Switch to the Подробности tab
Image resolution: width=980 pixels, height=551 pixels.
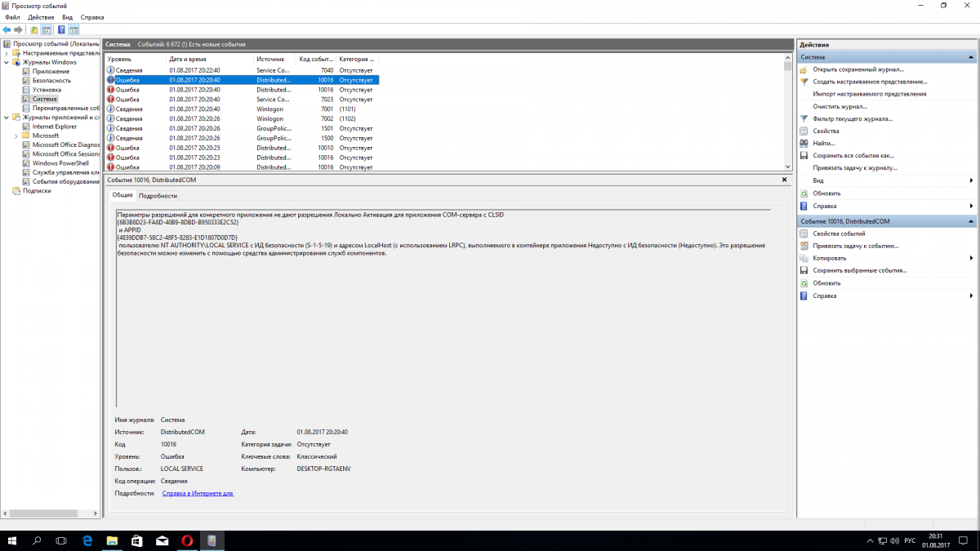click(x=157, y=196)
